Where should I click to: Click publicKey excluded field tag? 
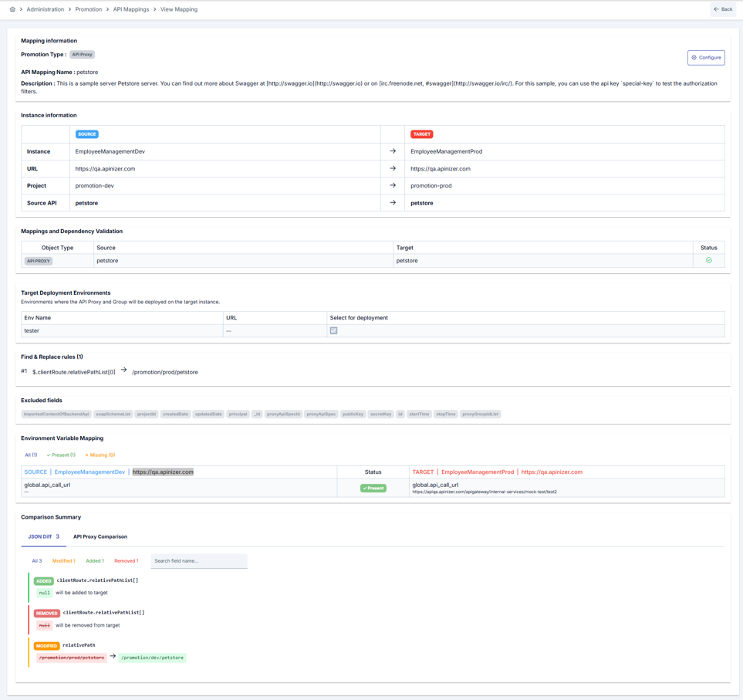[x=353, y=414]
